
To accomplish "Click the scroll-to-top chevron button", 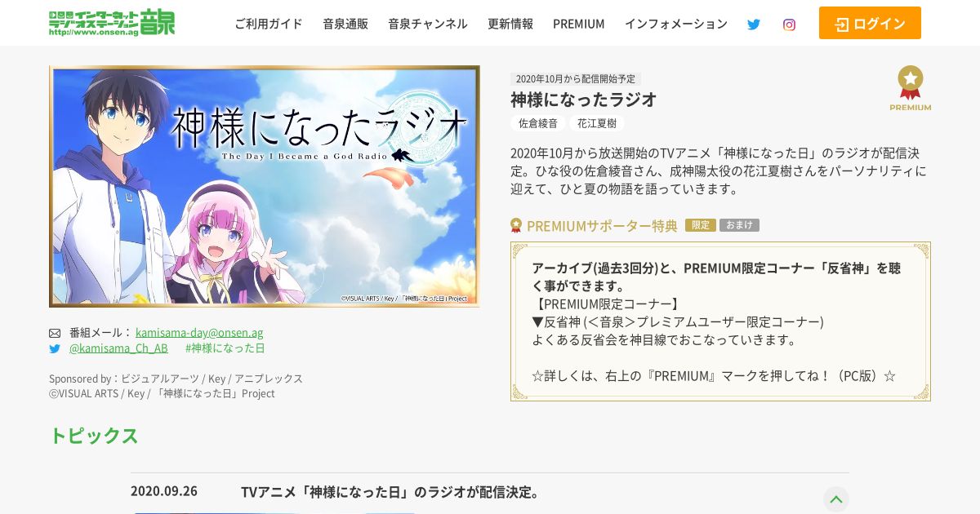I will click(835, 499).
